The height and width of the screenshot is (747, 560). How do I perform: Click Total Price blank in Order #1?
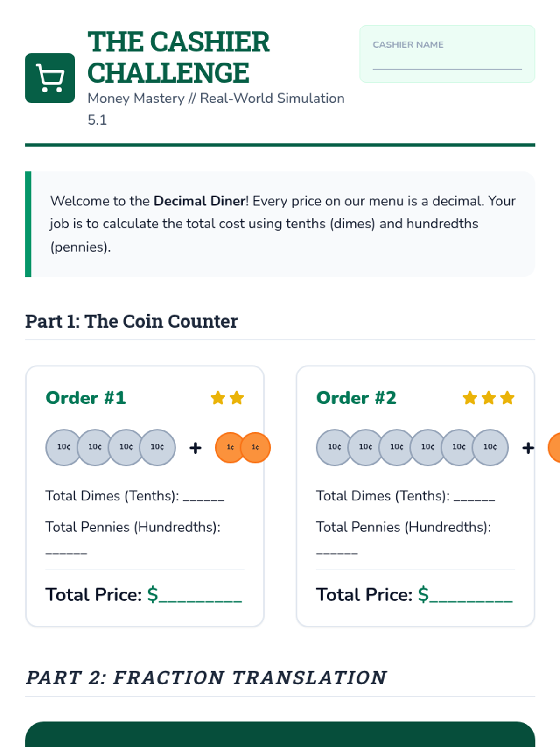pos(201,596)
